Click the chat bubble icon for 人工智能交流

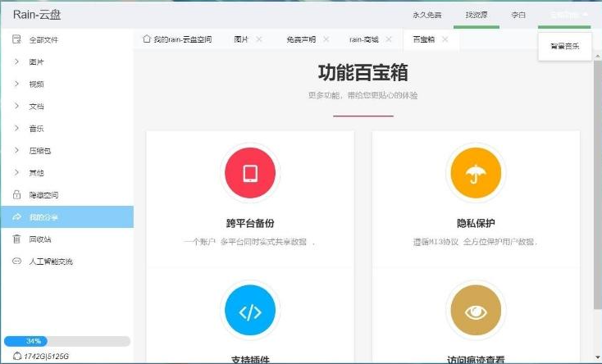coord(16,261)
